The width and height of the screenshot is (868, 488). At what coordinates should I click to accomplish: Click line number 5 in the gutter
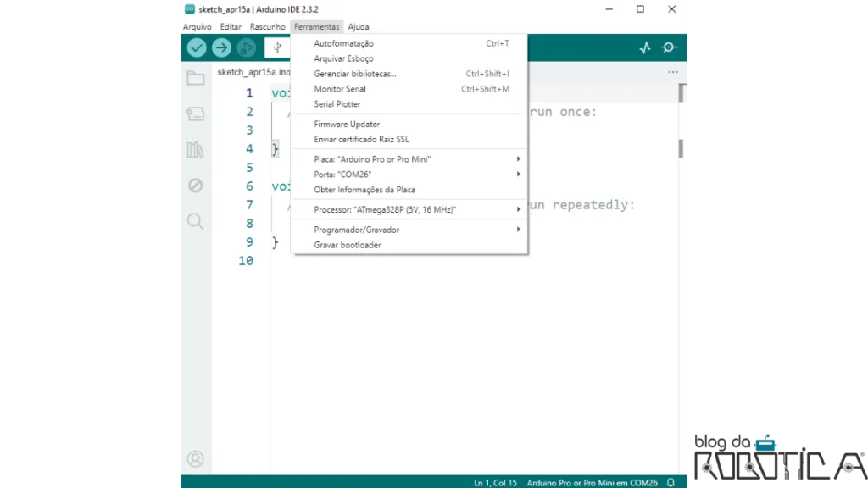pos(250,167)
